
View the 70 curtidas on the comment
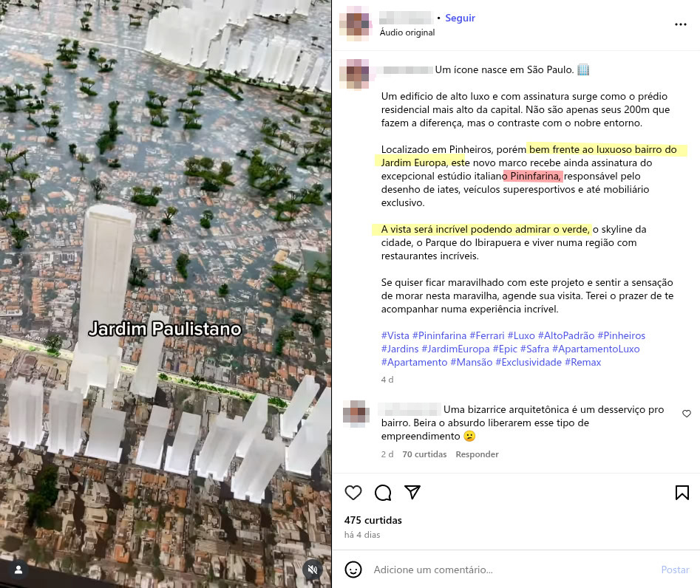pos(424,454)
